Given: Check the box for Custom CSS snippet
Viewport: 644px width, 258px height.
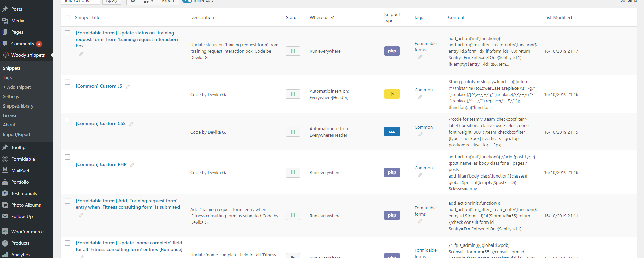Looking at the screenshot, I should 67,119.
